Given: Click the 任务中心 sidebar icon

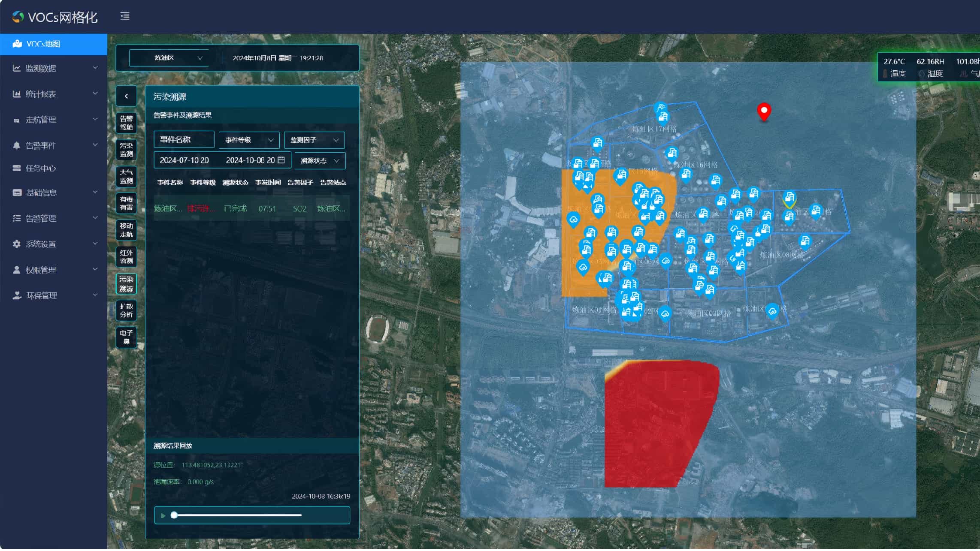Looking at the screenshot, I should click(x=17, y=169).
